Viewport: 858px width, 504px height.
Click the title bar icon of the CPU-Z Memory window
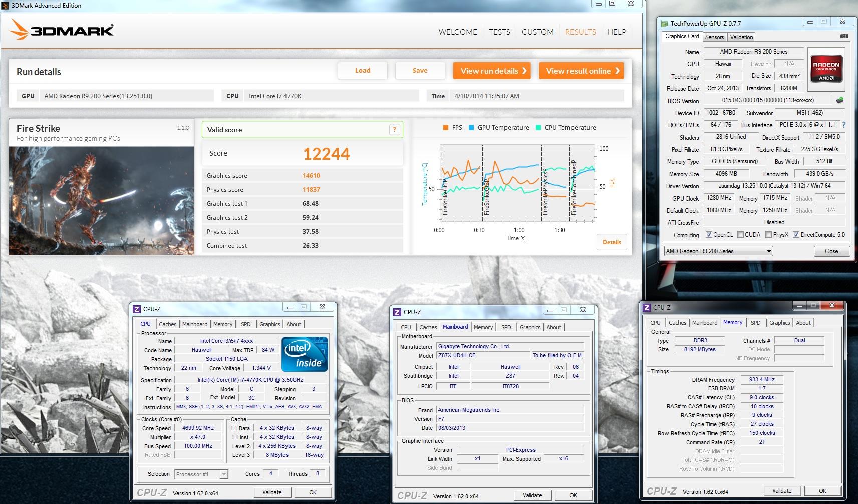tap(647, 307)
